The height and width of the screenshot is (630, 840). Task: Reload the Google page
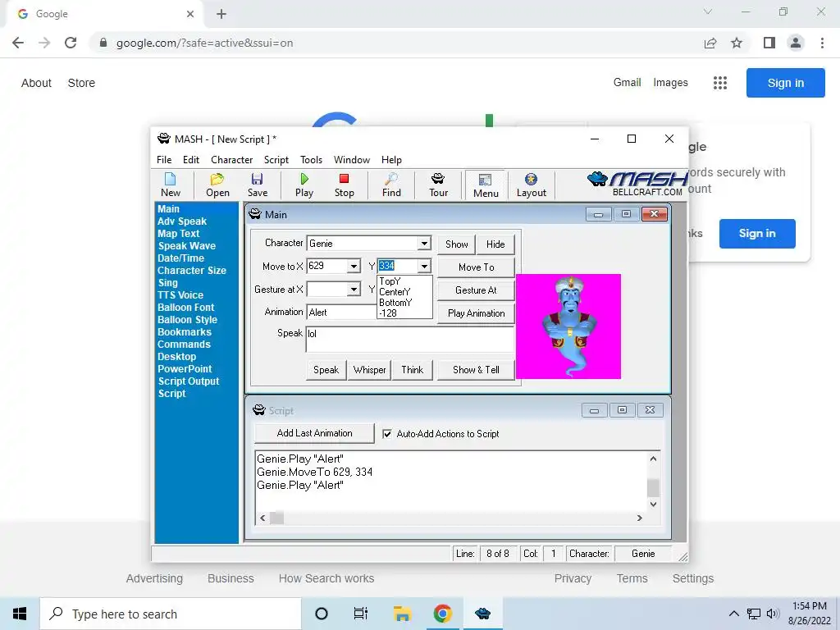click(x=71, y=43)
